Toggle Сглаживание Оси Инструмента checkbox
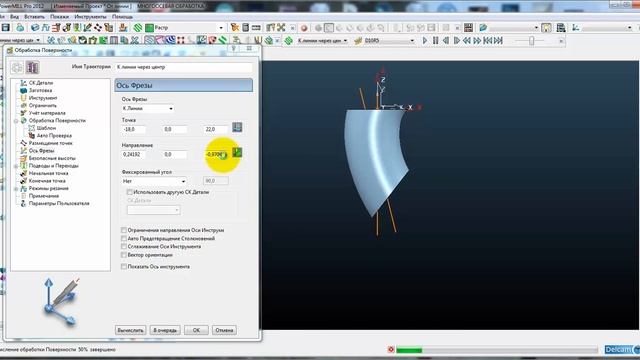The height and width of the screenshot is (360, 640). tap(124, 247)
